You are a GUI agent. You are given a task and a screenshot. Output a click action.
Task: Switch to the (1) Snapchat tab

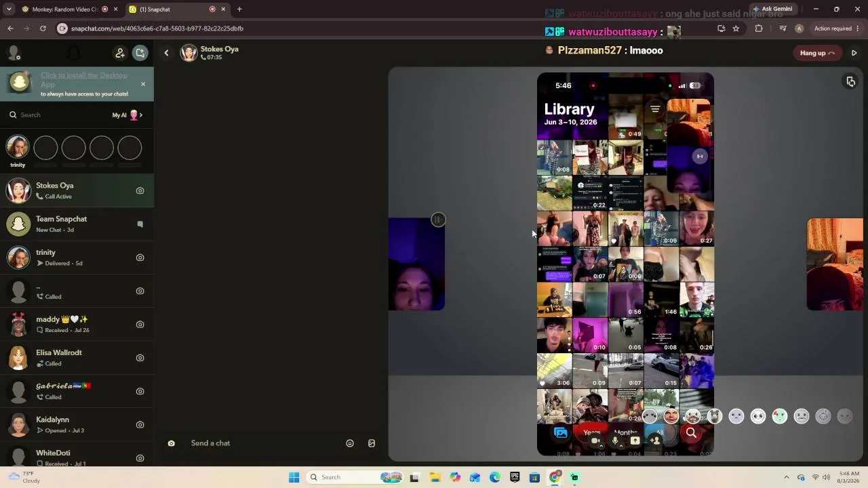click(x=177, y=9)
